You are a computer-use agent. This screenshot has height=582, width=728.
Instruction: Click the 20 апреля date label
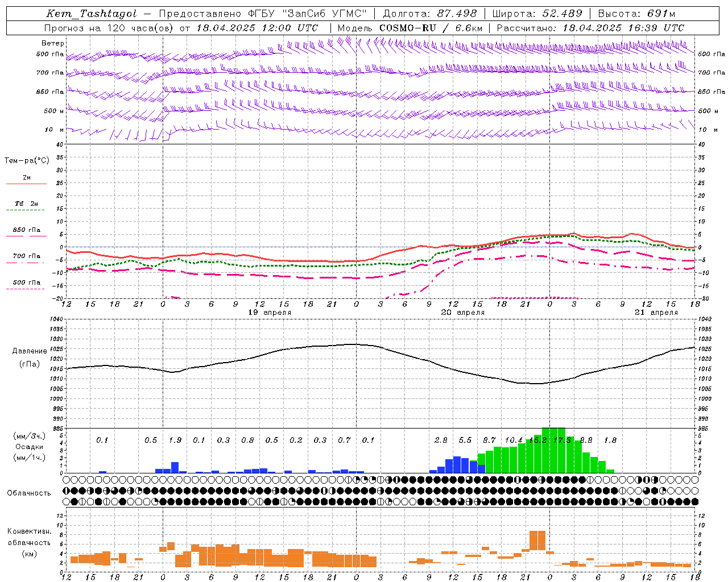(x=463, y=313)
